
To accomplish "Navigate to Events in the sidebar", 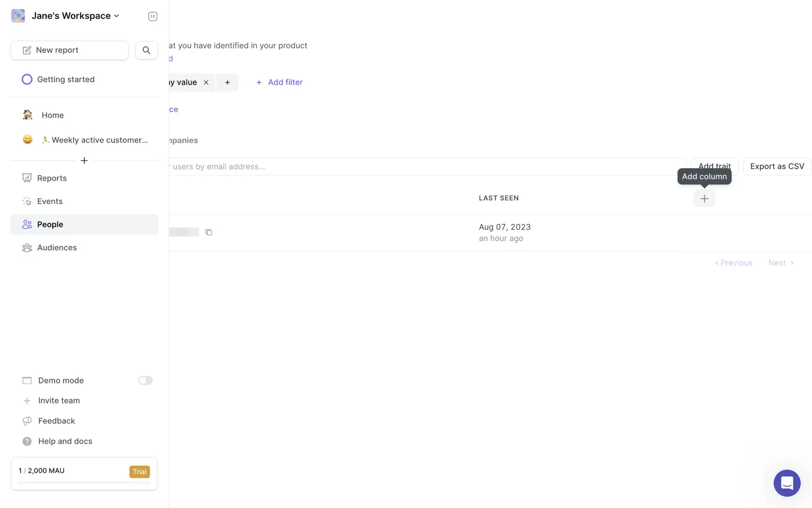I will point(49,202).
